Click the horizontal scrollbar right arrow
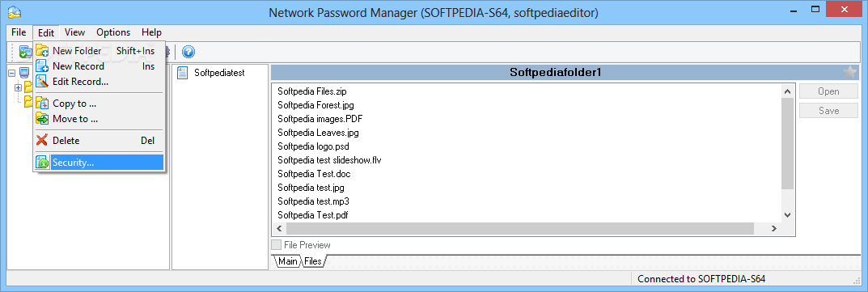The width and height of the screenshot is (868, 292). (x=775, y=228)
